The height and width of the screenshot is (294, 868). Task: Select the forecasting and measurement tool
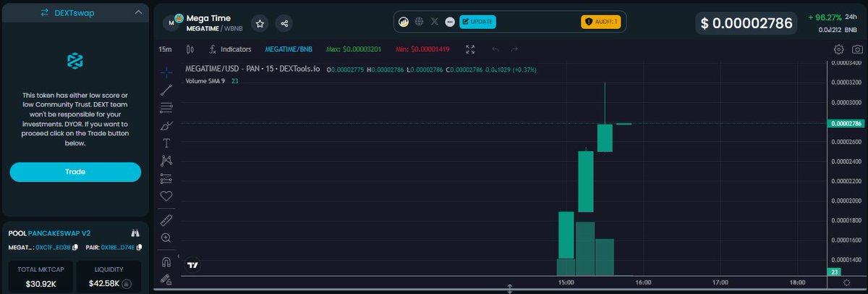pyautogui.click(x=166, y=178)
